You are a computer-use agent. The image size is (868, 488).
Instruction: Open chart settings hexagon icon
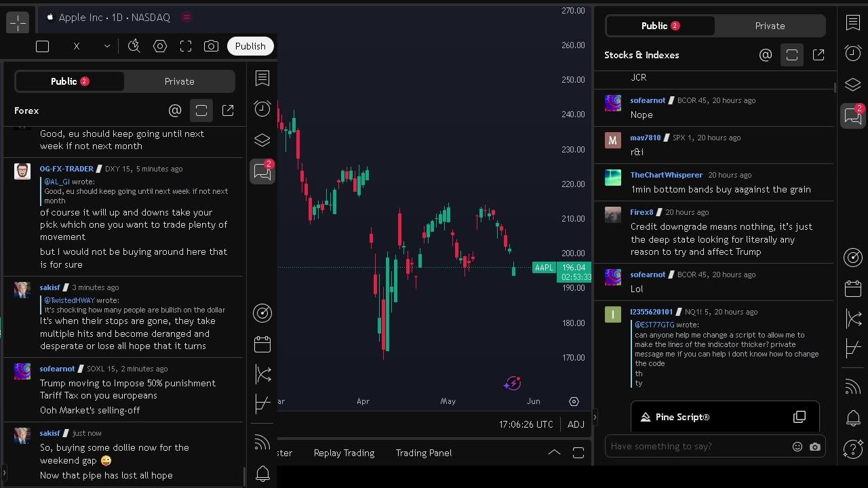point(160,46)
